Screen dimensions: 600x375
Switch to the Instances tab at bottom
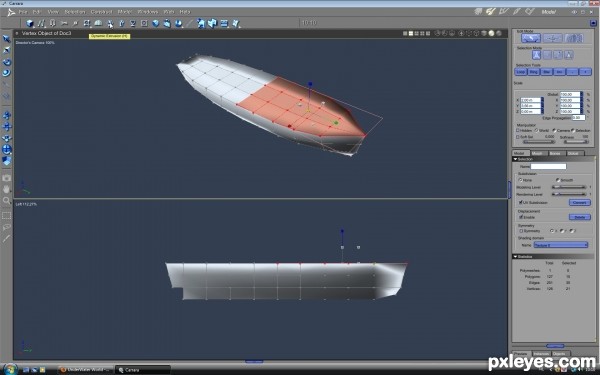point(541,354)
